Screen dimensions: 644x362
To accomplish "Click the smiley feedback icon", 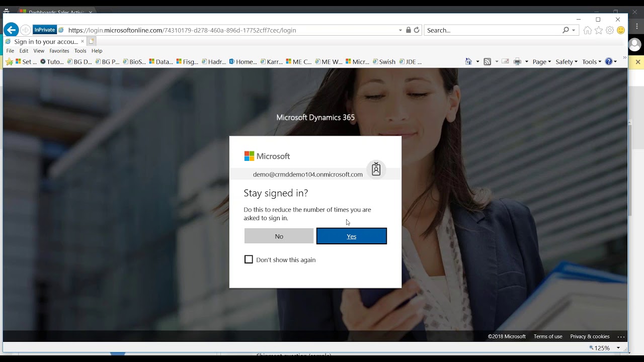I will (x=621, y=31).
